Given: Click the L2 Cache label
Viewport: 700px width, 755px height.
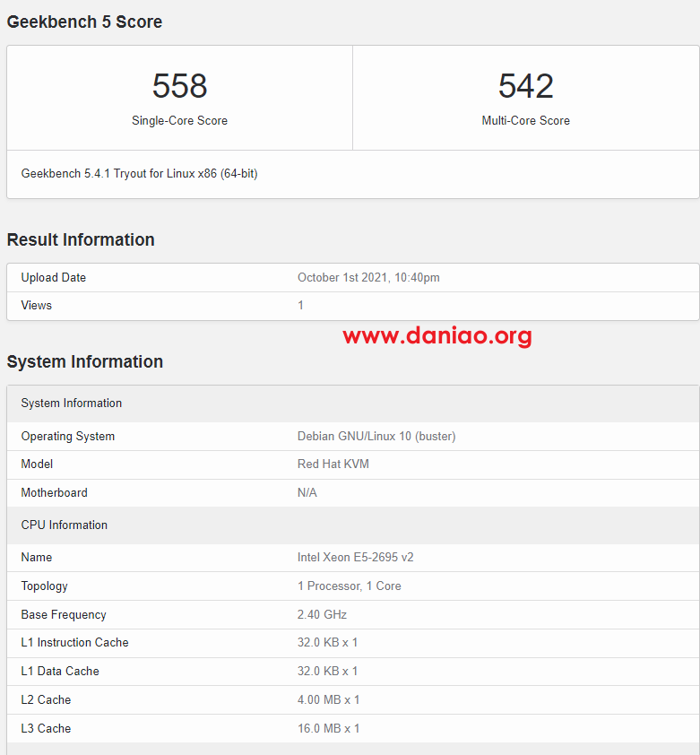Looking at the screenshot, I should [46, 700].
